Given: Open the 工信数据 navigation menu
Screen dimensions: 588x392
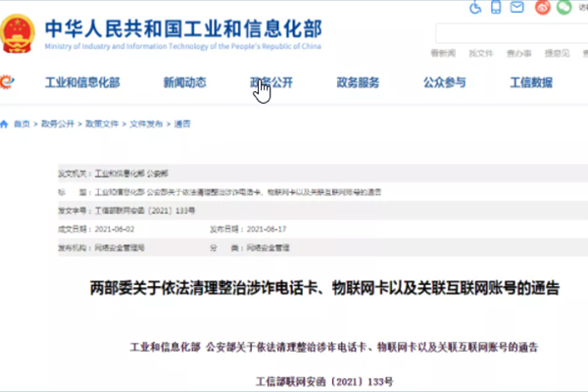Looking at the screenshot, I should [x=531, y=82].
